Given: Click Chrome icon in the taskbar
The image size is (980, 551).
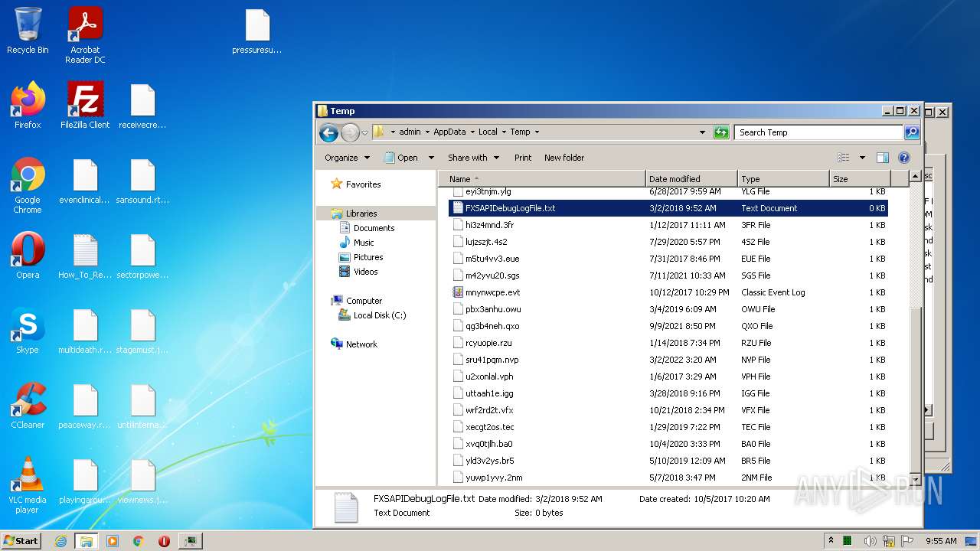Looking at the screenshot, I should tap(139, 541).
